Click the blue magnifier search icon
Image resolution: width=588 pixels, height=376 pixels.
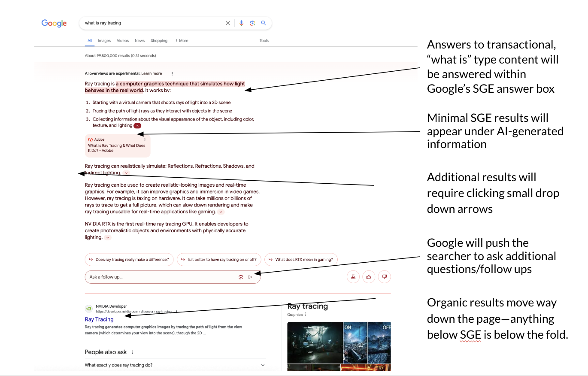coord(264,23)
